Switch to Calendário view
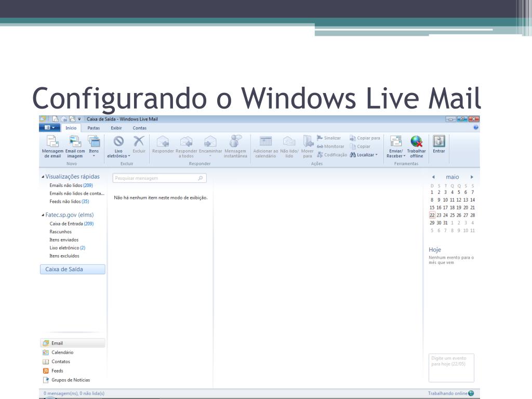The height and width of the screenshot is (399, 532). click(x=58, y=352)
